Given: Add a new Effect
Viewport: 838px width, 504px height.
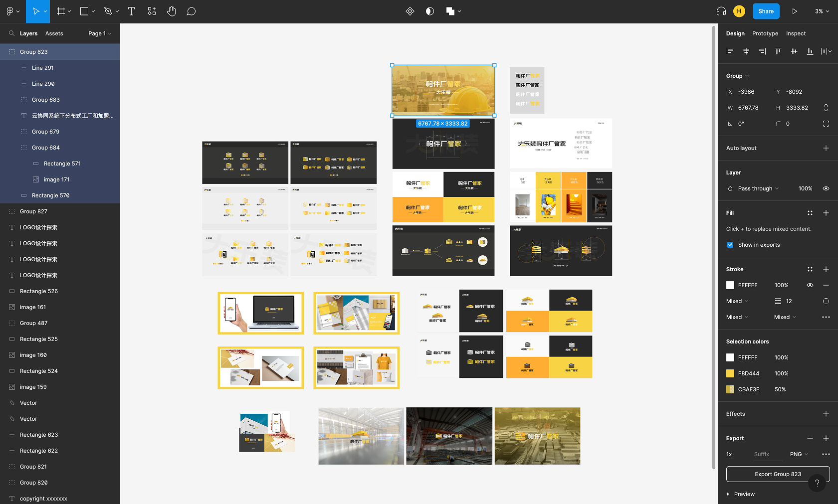Looking at the screenshot, I should click(x=826, y=414).
